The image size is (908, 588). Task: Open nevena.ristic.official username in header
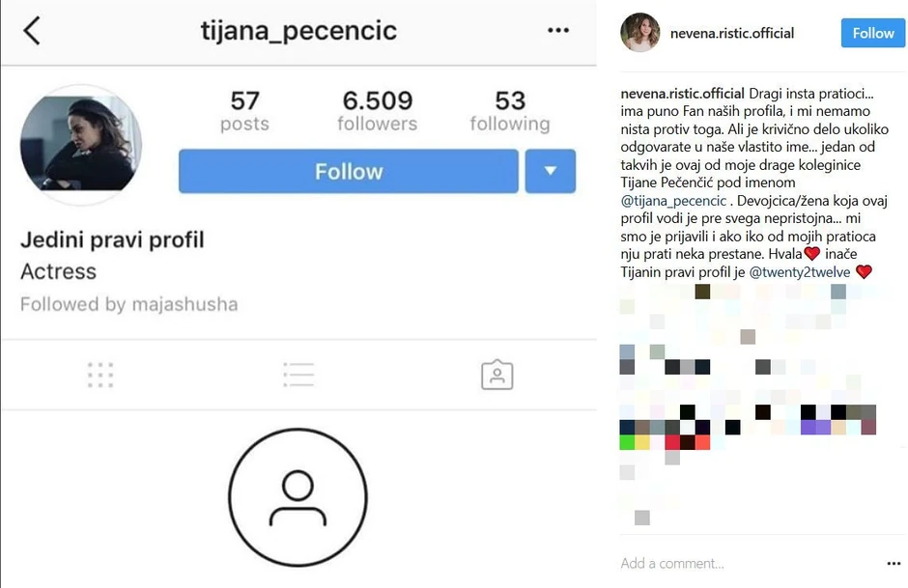(x=732, y=33)
